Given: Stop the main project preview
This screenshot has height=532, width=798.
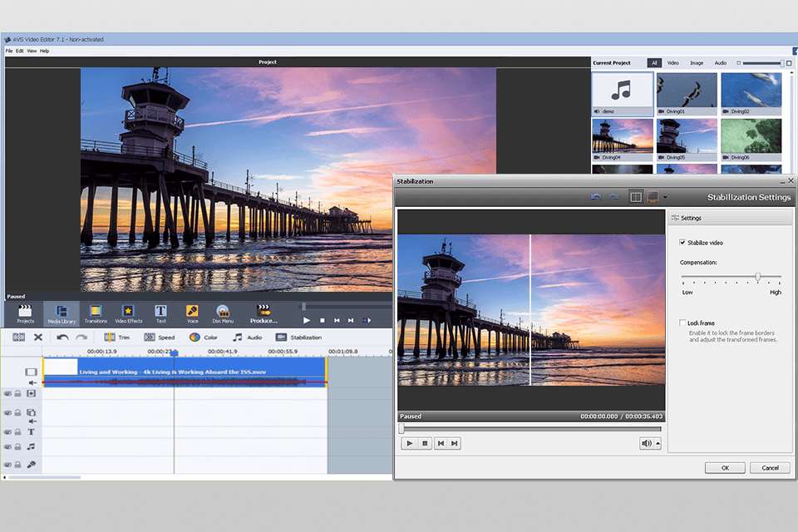Looking at the screenshot, I should pos(323,321).
